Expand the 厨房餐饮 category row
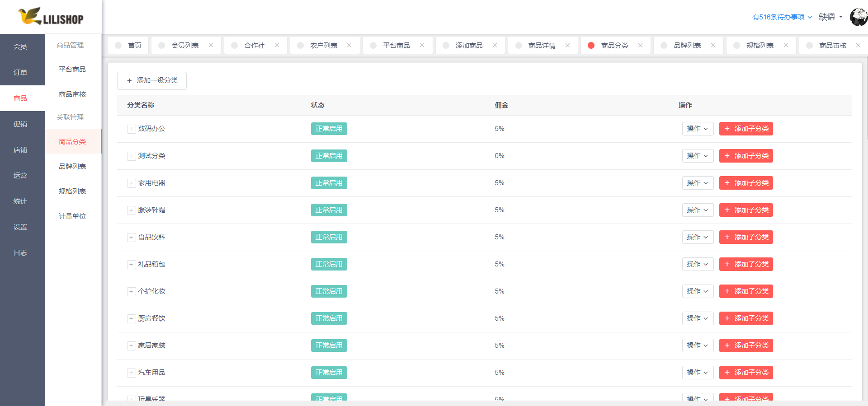Viewport: 868px width, 406px height. (131, 319)
